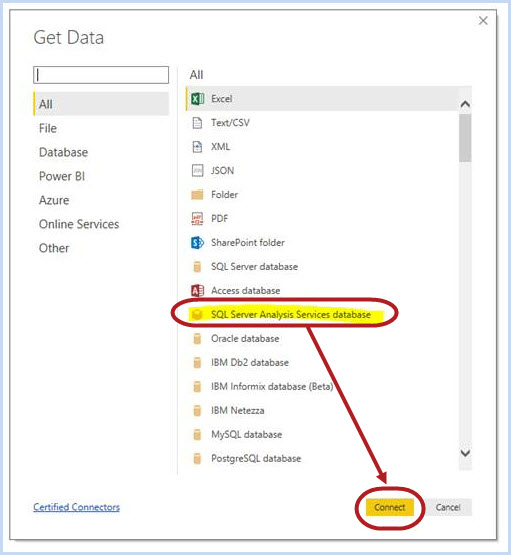Image resolution: width=511 pixels, height=555 pixels.
Task: Select the JSON entry
Action: point(322,171)
